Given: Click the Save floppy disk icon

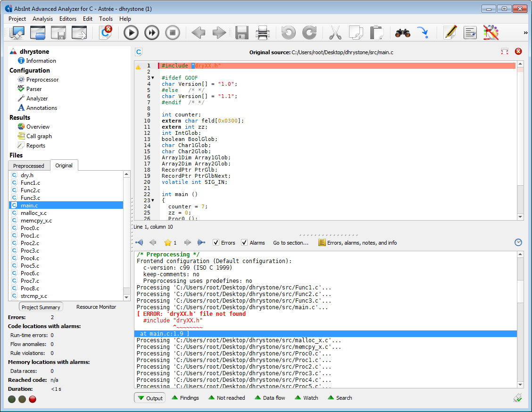Looking at the screenshot, I should [x=242, y=33].
